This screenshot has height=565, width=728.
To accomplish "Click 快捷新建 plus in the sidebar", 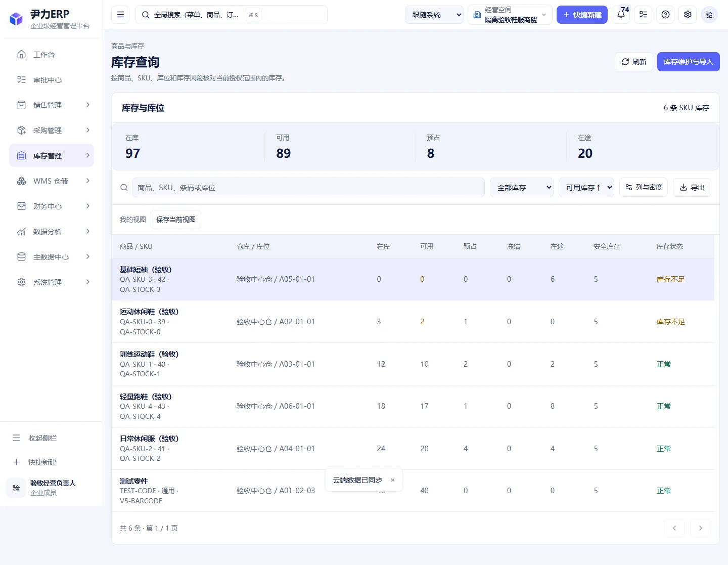I will click(51, 462).
